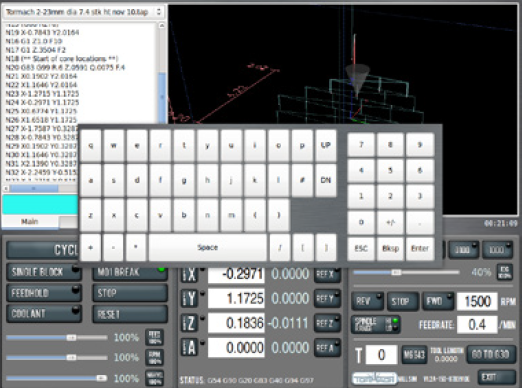Screen dimensions: 522x388
Task: Click the cyan MDI entry field
Action: [40, 204]
